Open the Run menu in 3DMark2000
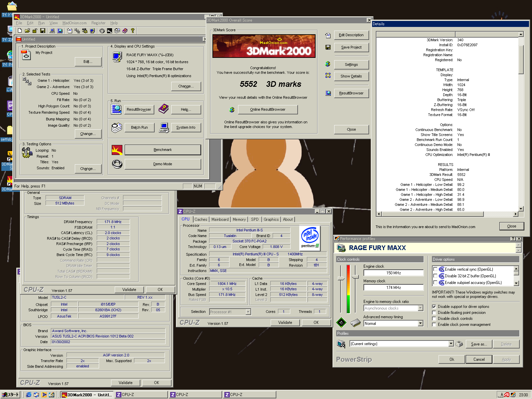 pos(41,23)
